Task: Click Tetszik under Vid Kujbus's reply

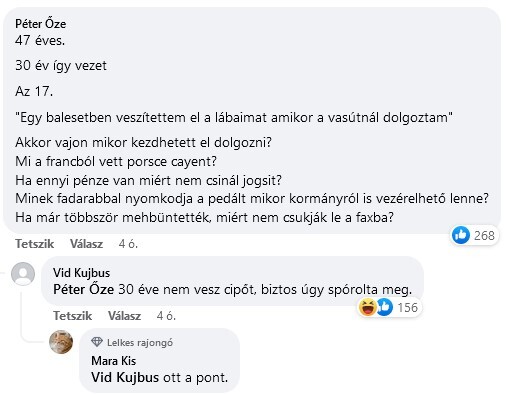Action: click(72, 316)
